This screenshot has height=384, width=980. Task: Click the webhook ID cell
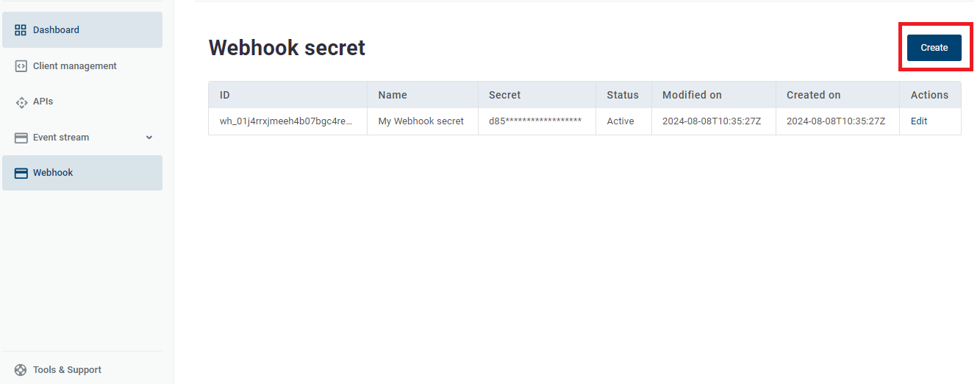coord(286,121)
